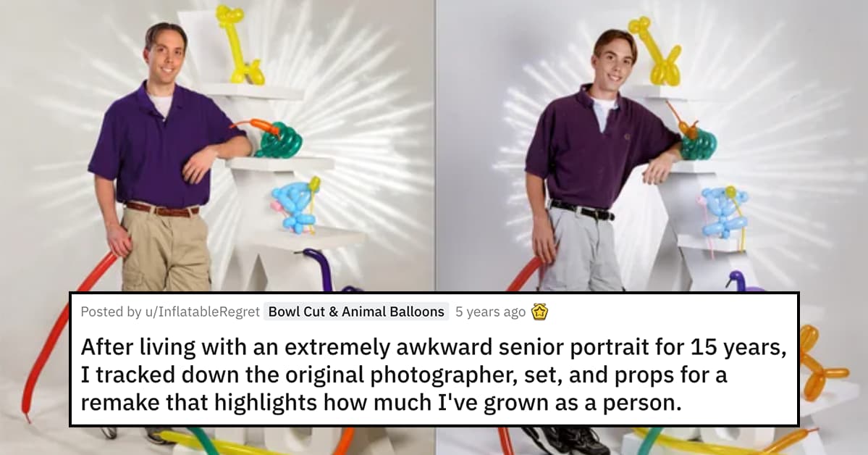Click the blue balloon bear in left photo
868x455 pixels.
(295, 204)
